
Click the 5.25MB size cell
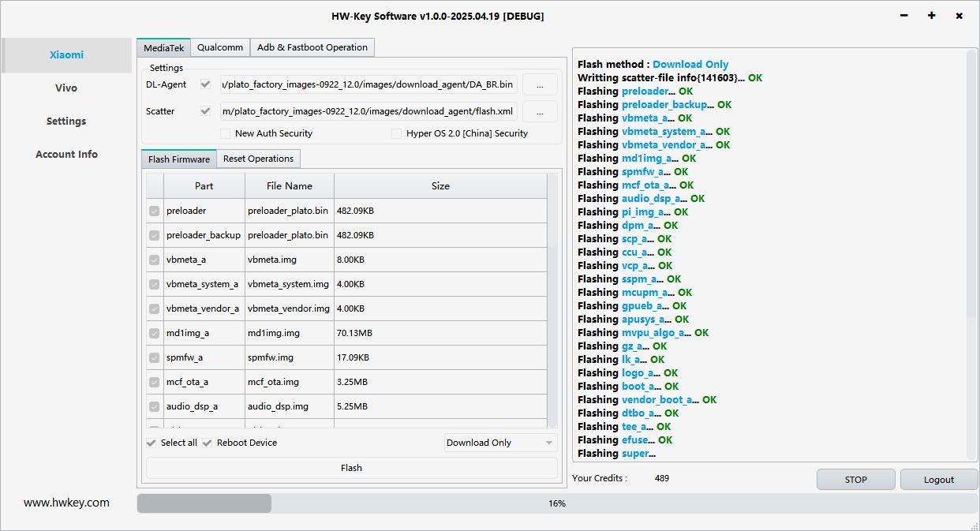440,406
